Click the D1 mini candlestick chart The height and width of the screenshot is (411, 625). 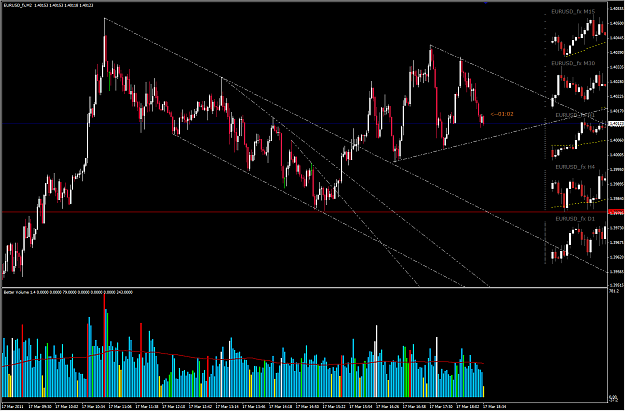pos(579,243)
